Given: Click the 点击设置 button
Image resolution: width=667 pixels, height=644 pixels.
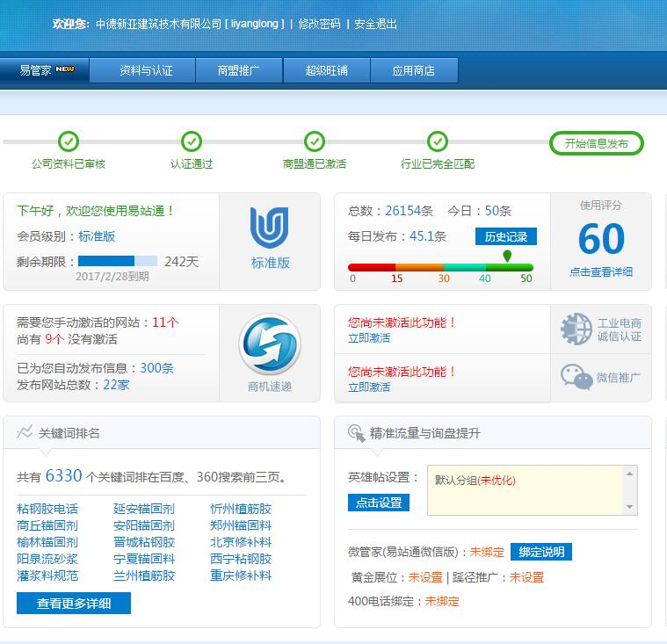Looking at the screenshot, I should 379,503.
